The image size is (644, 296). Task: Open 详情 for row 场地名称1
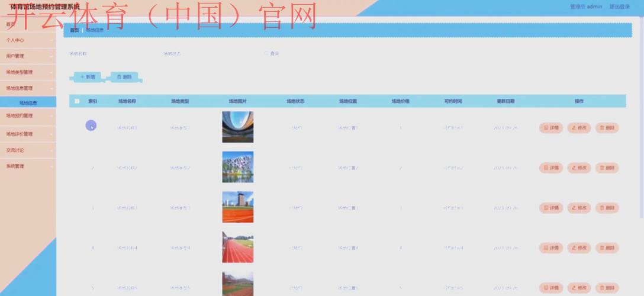click(x=550, y=128)
